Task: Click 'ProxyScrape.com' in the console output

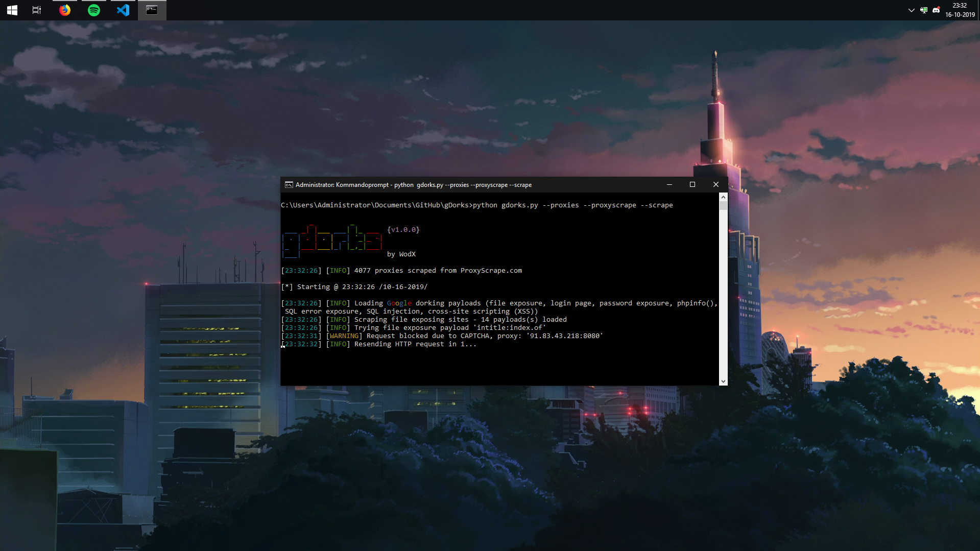Action: tap(491, 271)
